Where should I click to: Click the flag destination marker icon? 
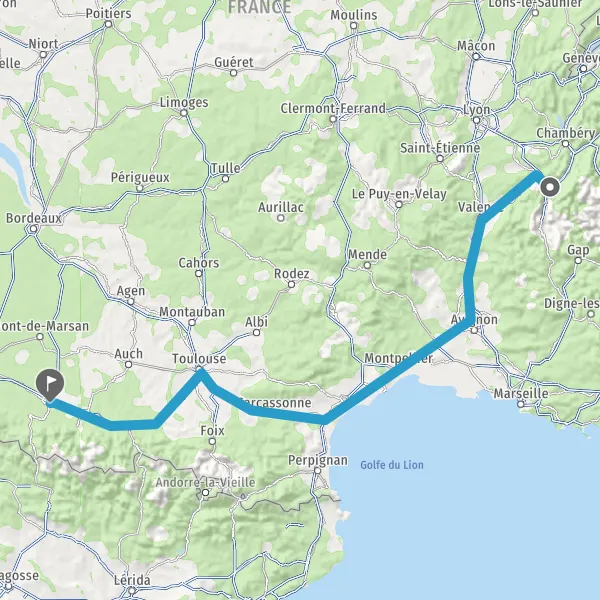pyautogui.click(x=50, y=384)
